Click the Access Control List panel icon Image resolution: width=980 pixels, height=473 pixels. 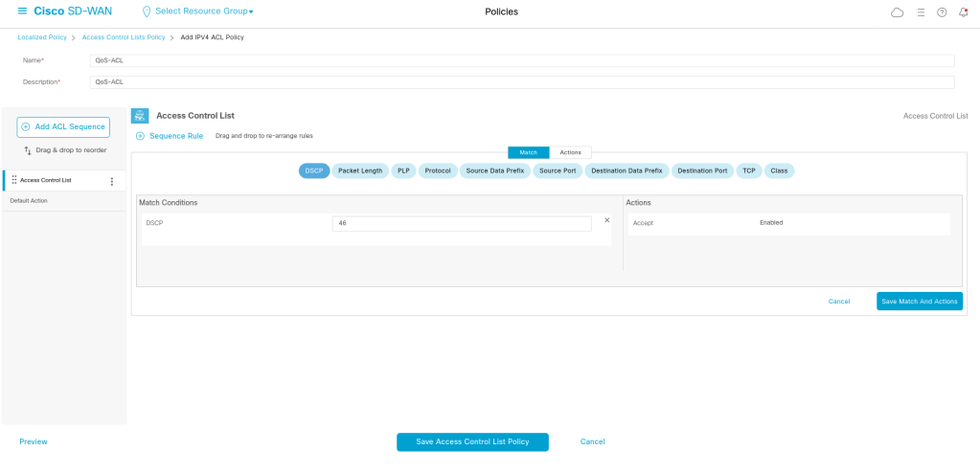coord(140,116)
